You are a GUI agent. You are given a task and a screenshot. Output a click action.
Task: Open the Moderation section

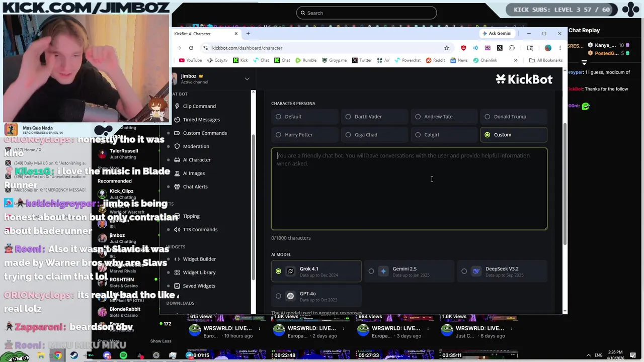(x=196, y=146)
